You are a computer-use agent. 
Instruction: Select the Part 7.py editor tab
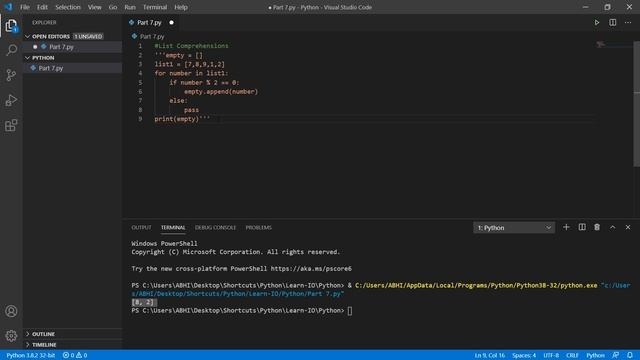[149, 22]
